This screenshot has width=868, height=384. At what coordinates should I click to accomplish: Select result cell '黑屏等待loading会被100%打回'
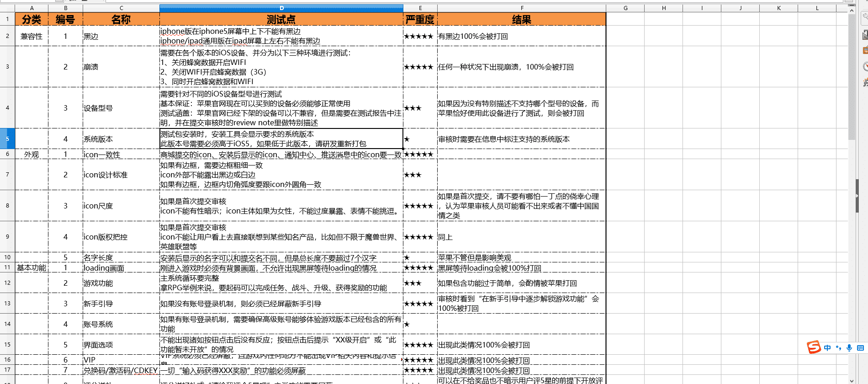[x=522, y=267]
